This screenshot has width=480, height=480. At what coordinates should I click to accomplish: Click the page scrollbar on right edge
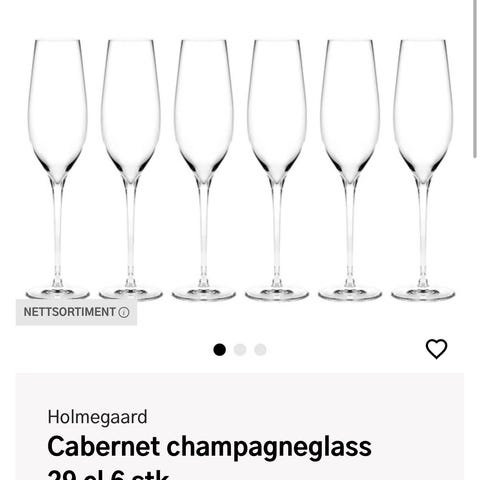tap(475, 79)
